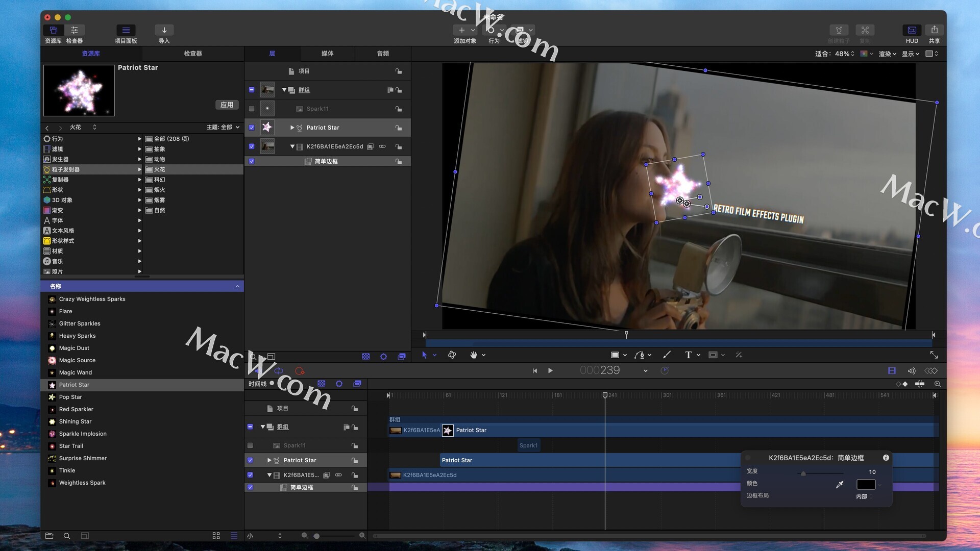Click the color eyedropper in HUD
This screenshot has height=551, width=980.
[840, 485]
